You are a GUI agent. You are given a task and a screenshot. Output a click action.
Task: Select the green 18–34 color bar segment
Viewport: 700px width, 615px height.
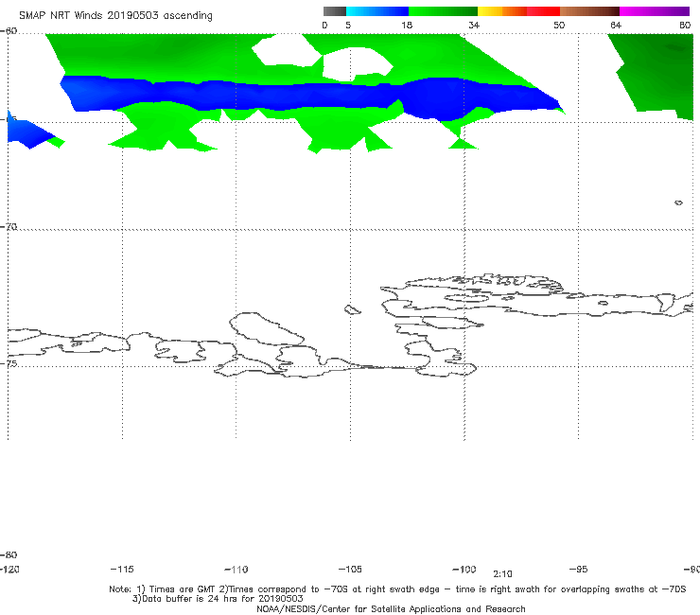(443, 11)
